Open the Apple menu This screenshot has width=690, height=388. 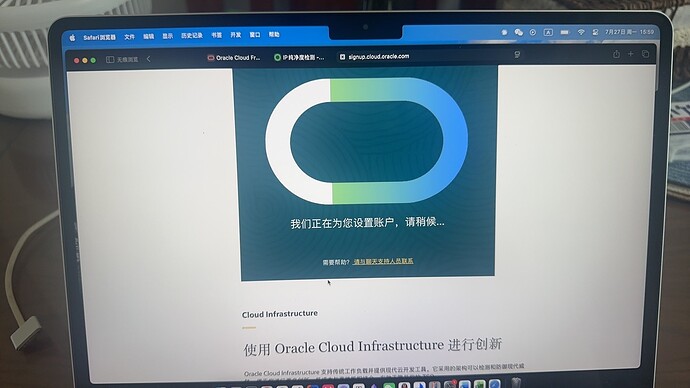tap(72, 38)
